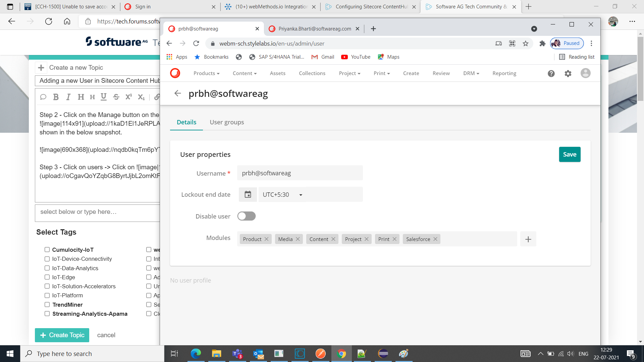Click back arrow beside prbh@softwareag heading

[x=178, y=94]
